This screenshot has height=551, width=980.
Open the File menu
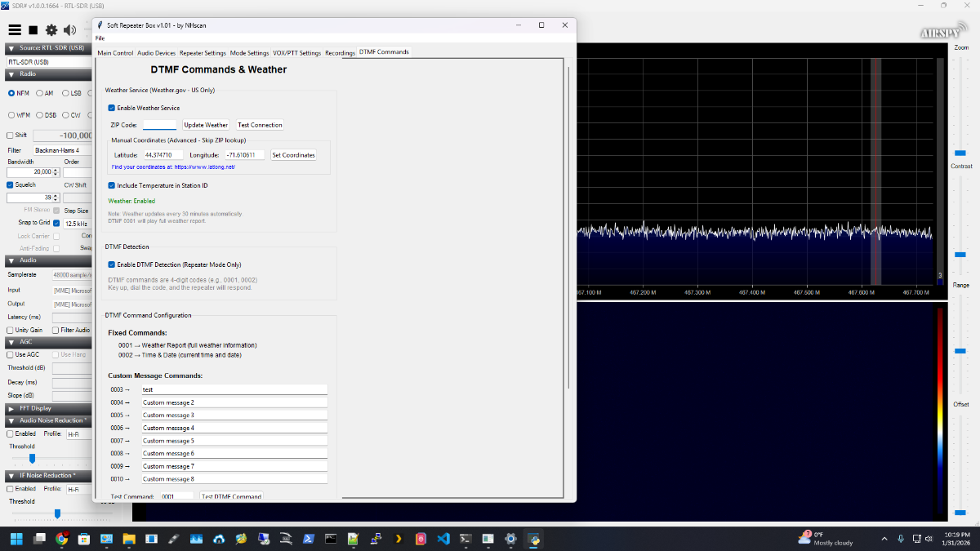click(100, 38)
